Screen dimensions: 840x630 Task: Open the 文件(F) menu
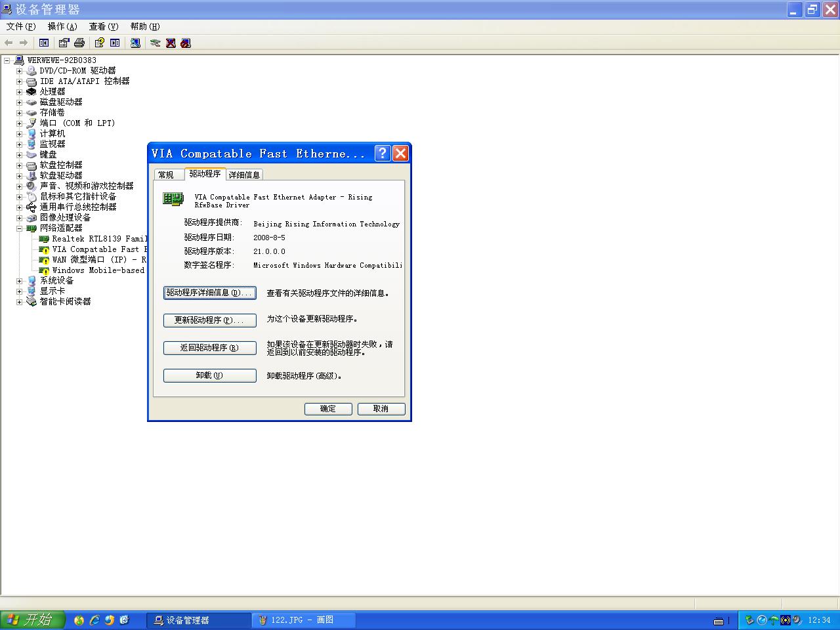pos(21,26)
